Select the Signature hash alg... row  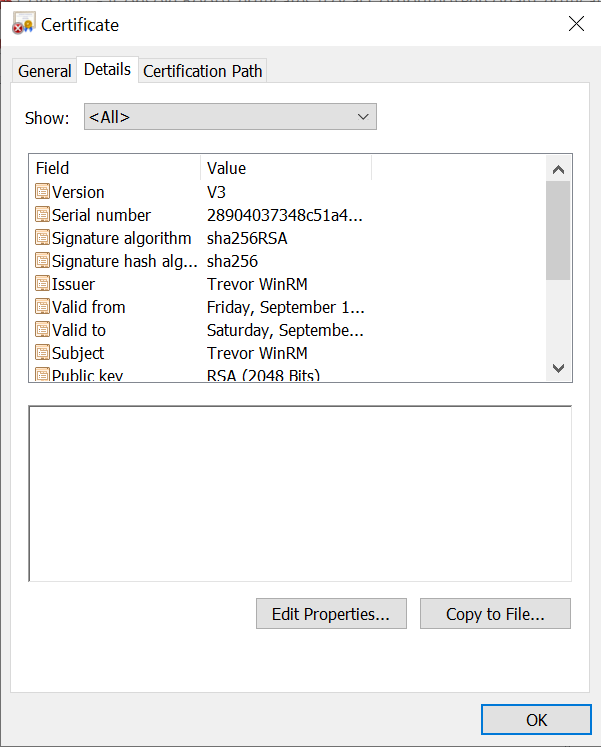click(199, 261)
